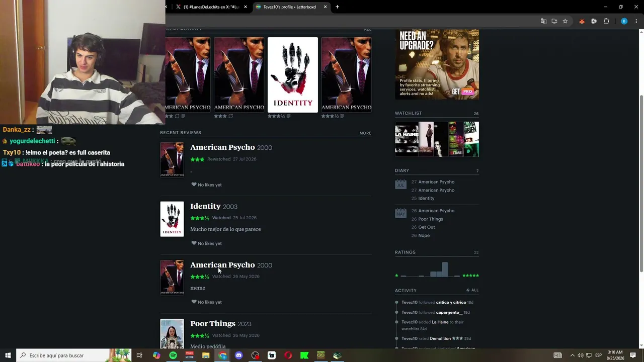This screenshot has width=644, height=362.
Task: Open the Poor Things review thumbnail poster
Action: pyautogui.click(x=172, y=334)
